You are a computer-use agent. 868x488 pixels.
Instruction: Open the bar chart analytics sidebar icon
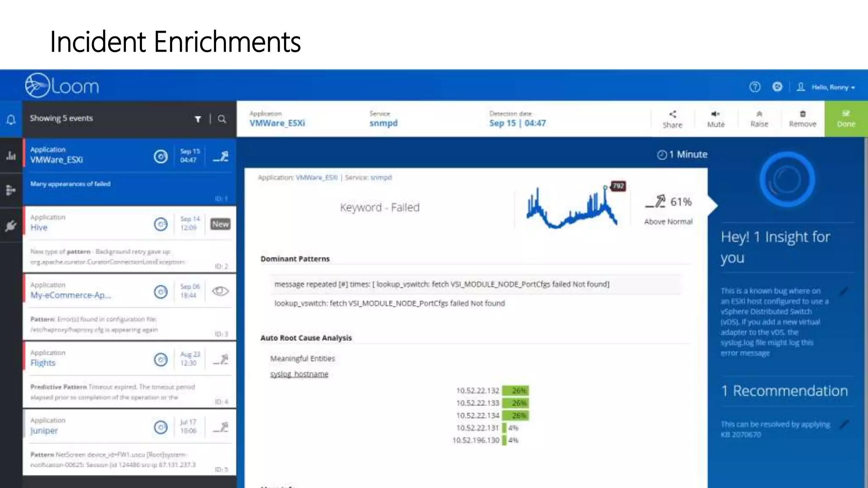tap(11, 156)
